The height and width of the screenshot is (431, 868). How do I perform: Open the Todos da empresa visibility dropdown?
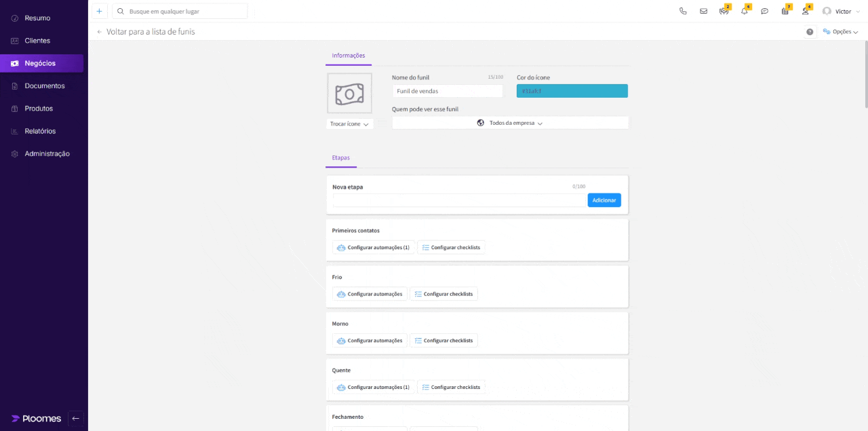pos(510,123)
